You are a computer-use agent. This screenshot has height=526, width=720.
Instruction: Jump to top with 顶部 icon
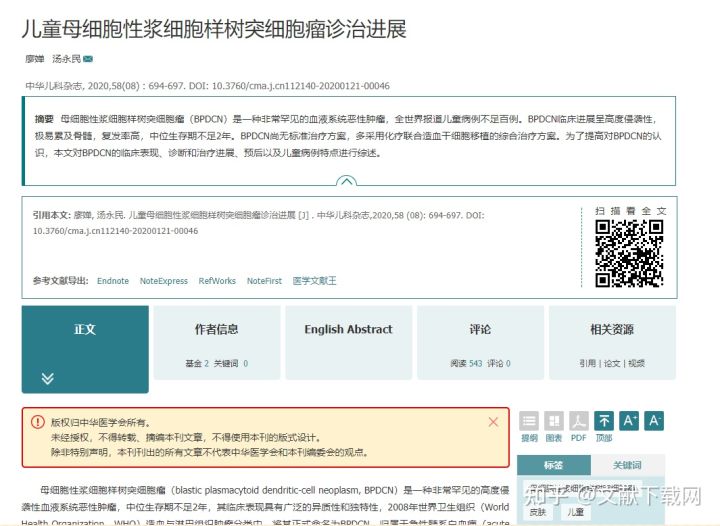coord(604,421)
